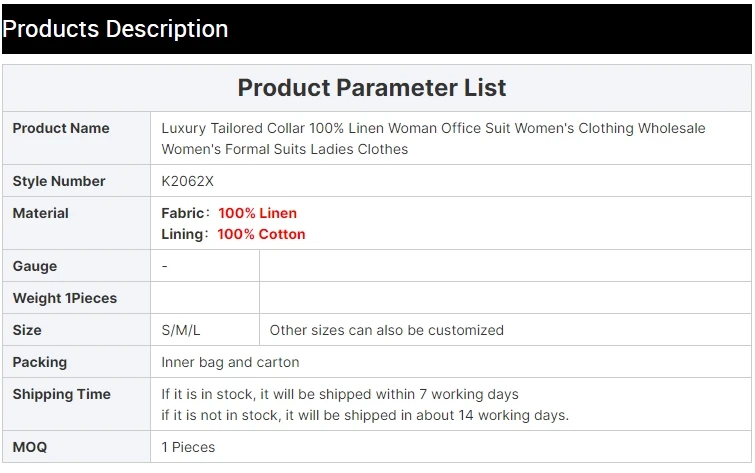Click the Style Number label
Viewport: 755px width, 473px height.
[x=59, y=181]
